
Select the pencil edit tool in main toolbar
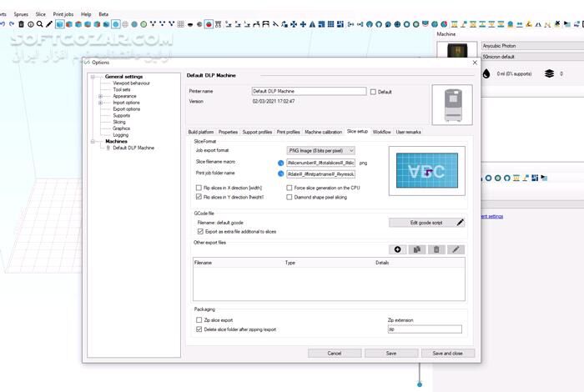(49, 24)
